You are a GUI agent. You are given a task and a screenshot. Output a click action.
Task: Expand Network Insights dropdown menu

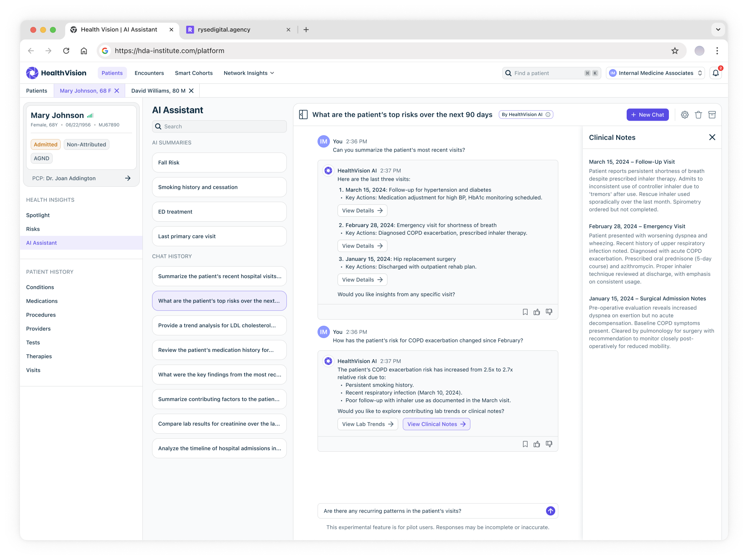(x=249, y=73)
